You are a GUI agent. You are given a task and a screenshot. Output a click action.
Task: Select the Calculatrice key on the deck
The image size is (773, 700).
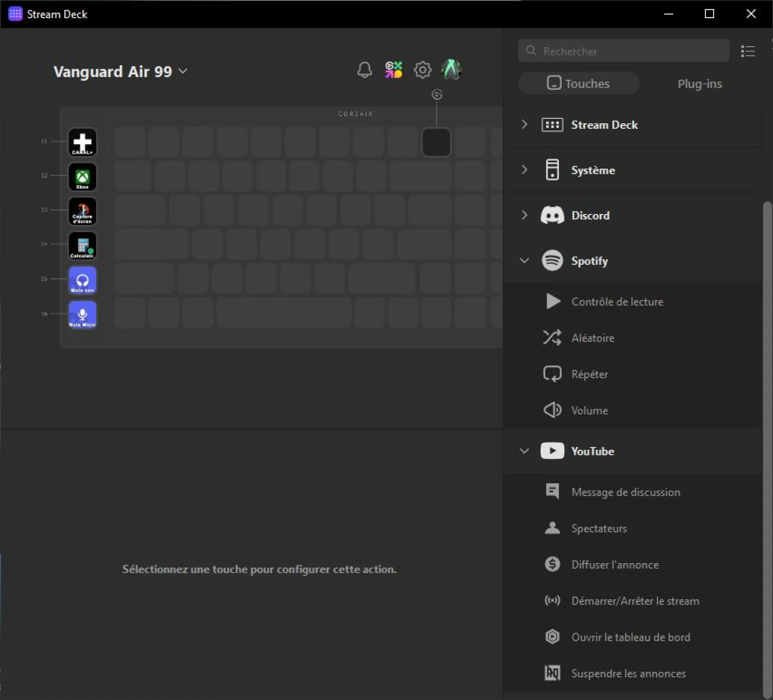pyautogui.click(x=82, y=245)
